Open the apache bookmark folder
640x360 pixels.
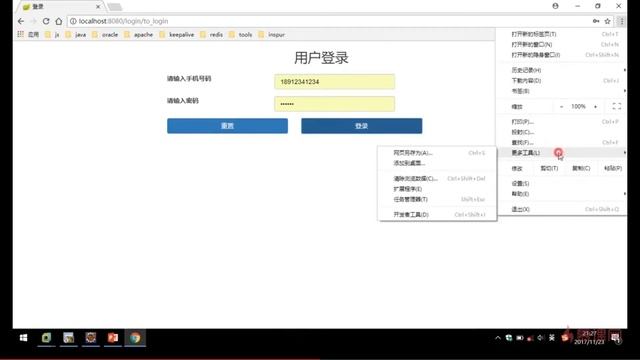pos(139,35)
